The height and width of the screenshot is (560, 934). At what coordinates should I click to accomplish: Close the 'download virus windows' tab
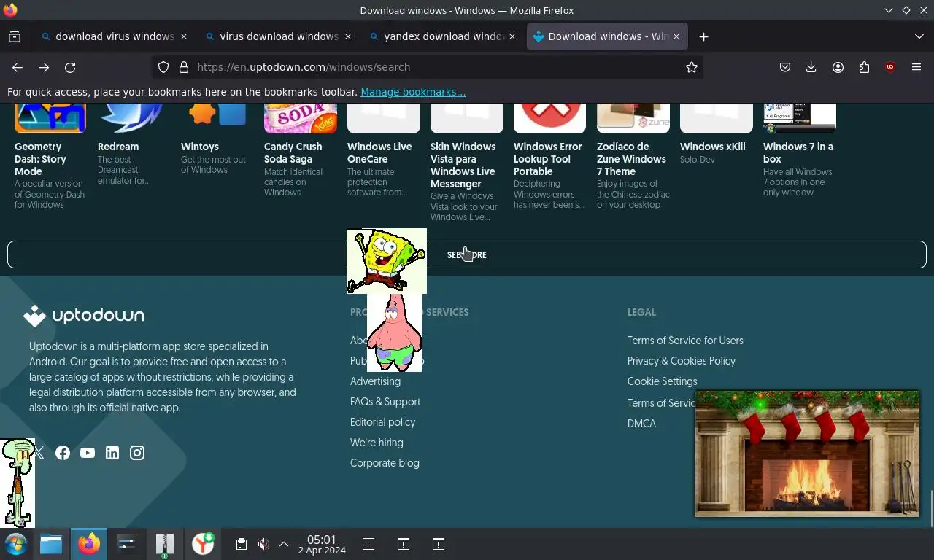[x=184, y=36]
